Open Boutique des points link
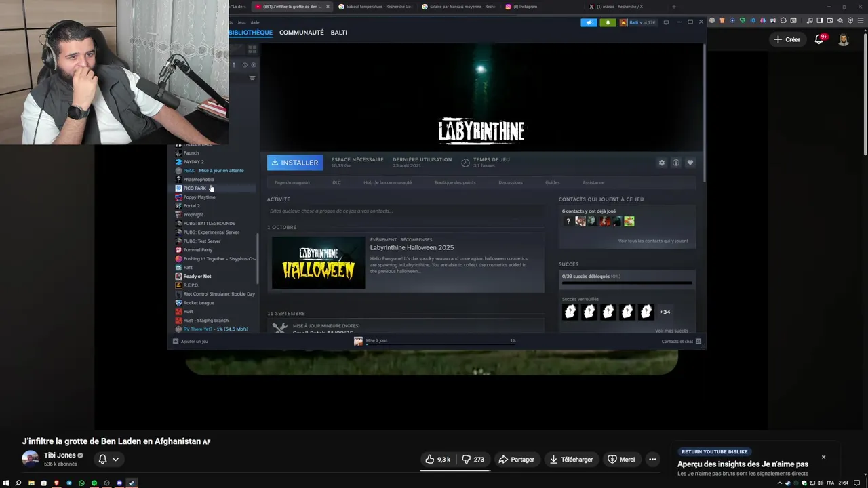Viewport: 868px width, 488px height. pyautogui.click(x=454, y=182)
